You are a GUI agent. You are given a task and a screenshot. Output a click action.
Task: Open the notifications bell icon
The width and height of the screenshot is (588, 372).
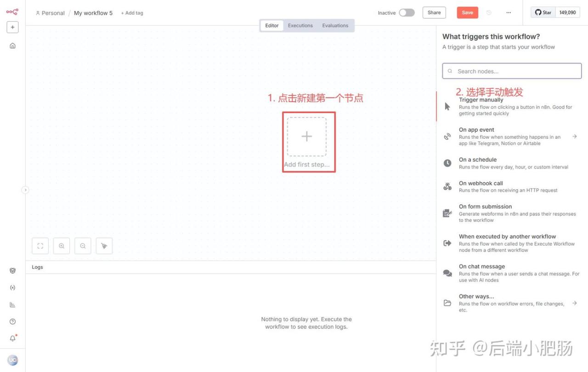point(12,338)
